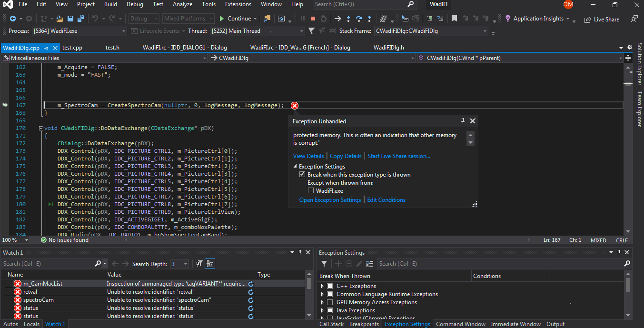Viewport: 644px width, 328px height.
Task: Click the Copy Details link
Action: coord(346,156)
